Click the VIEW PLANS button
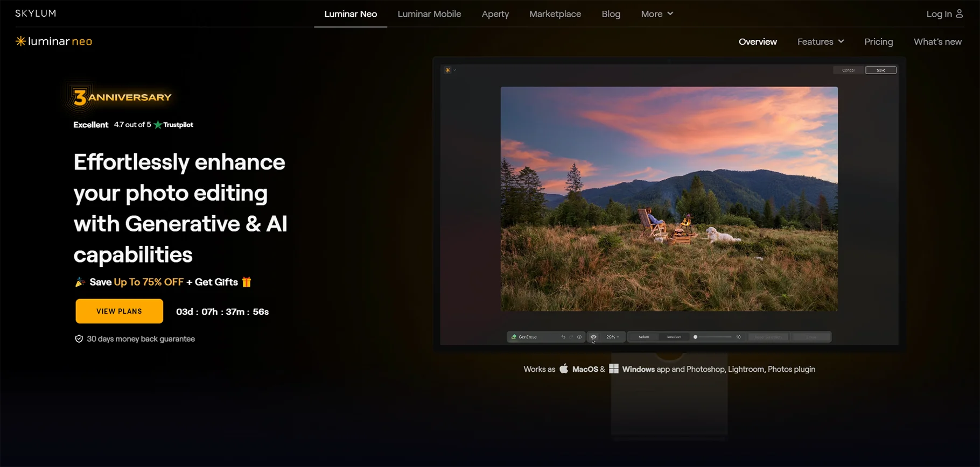Screen dimensions: 980x467 click(x=119, y=311)
